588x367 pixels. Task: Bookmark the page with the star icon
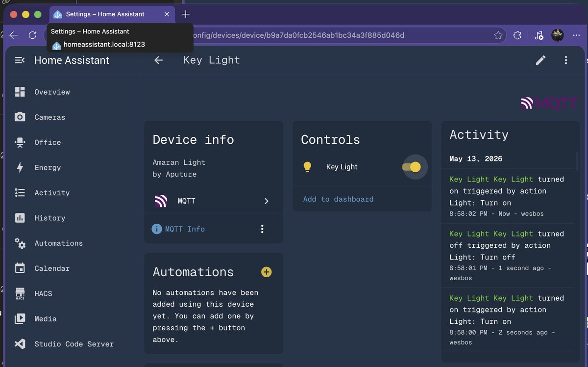(498, 35)
